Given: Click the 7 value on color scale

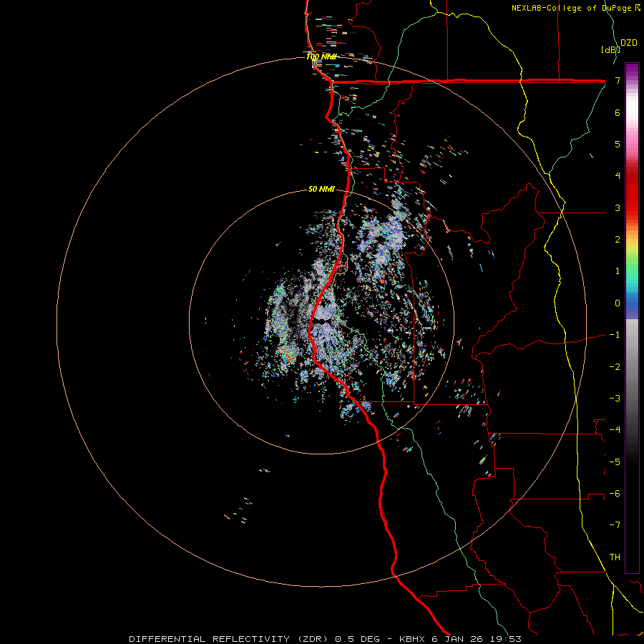Looking at the screenshot, I should coord(618,80).
